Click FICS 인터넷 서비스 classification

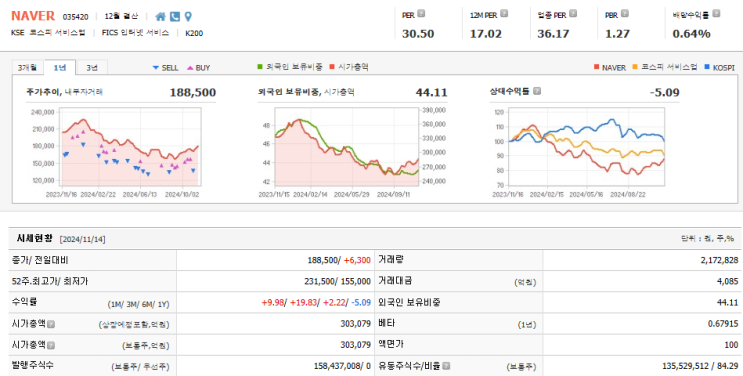point(135,33)
